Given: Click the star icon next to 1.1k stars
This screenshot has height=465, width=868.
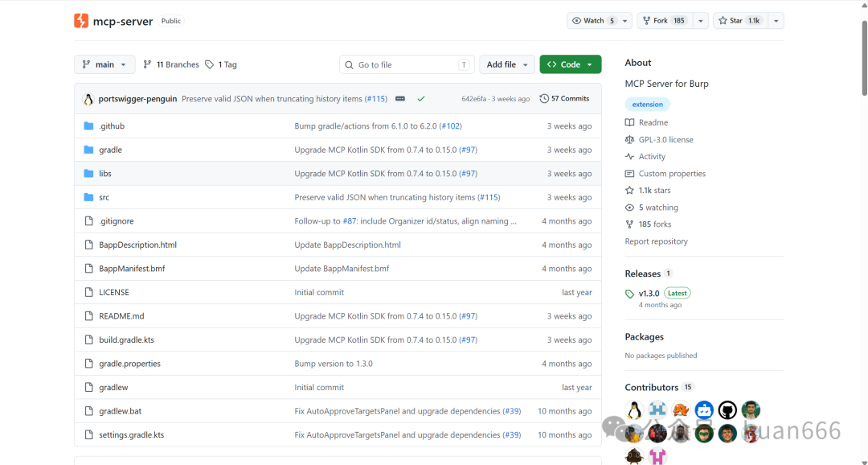Looking at the screenshot, I should pyautogui.click(x=629, y=190).
